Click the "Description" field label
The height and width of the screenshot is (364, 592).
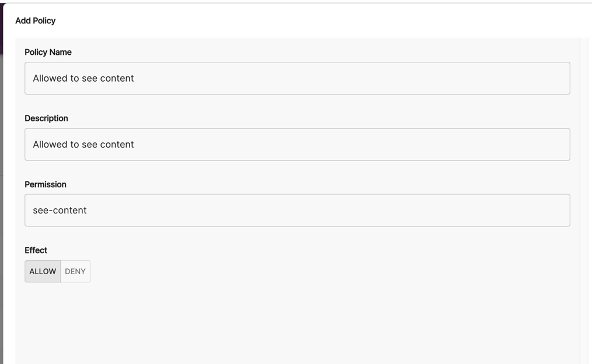46,118
